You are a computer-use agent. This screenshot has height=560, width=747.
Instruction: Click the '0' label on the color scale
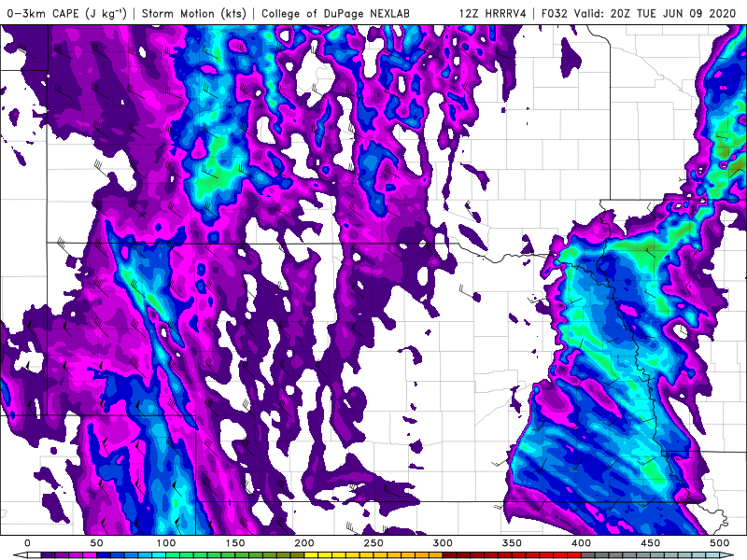click(x=27, y=543)
